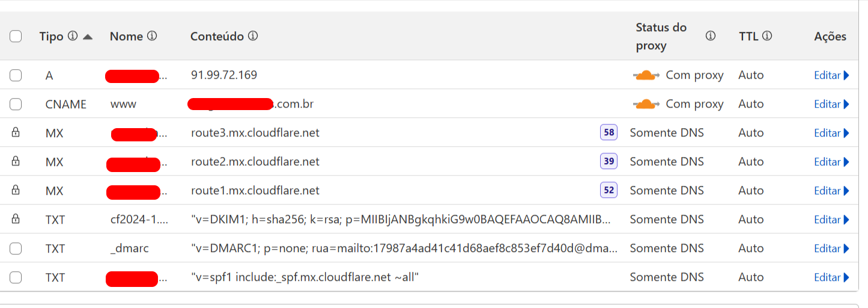Click info icon beside Nome column
The width and height of the screenshot is (868, 308).
152,36
